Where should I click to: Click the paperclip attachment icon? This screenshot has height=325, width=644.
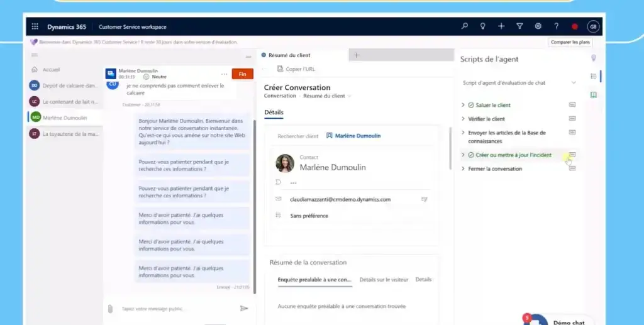[110, 309]
